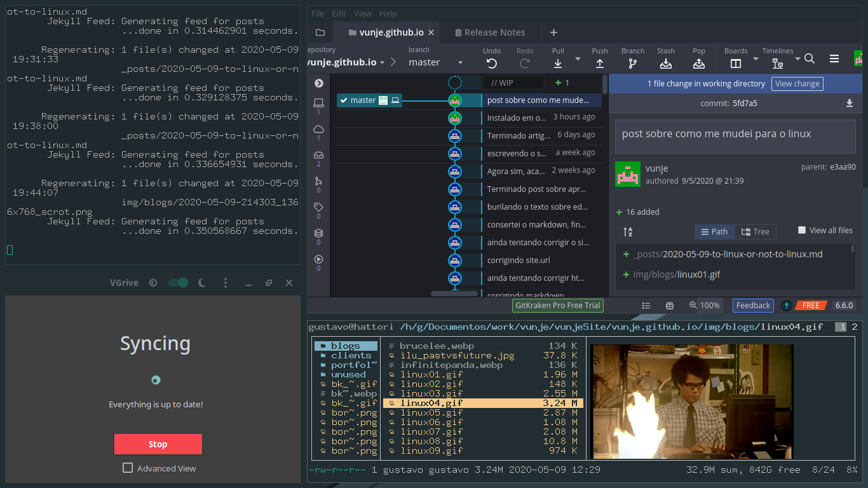The height and width of the screenshot is (488, 868).
Task: Open Tags section in sidebar
Action: [318, 210]
